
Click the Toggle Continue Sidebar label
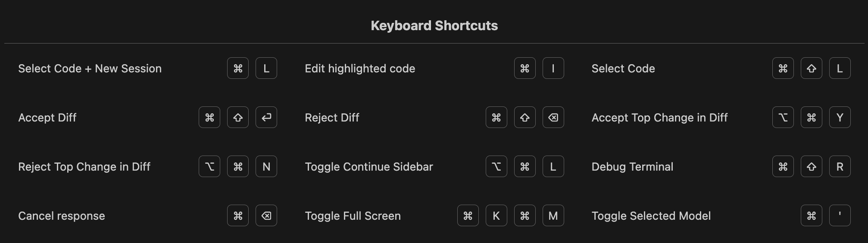click(368, 167)
